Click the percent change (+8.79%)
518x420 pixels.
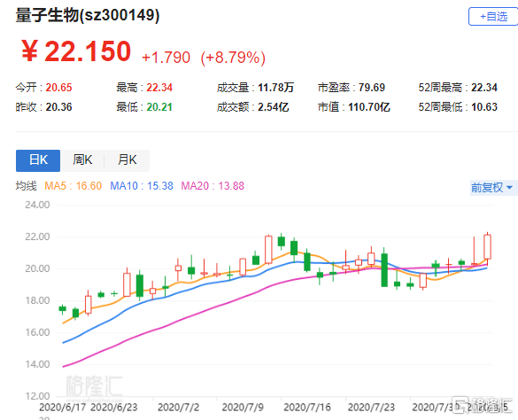[x=233, y=58]
